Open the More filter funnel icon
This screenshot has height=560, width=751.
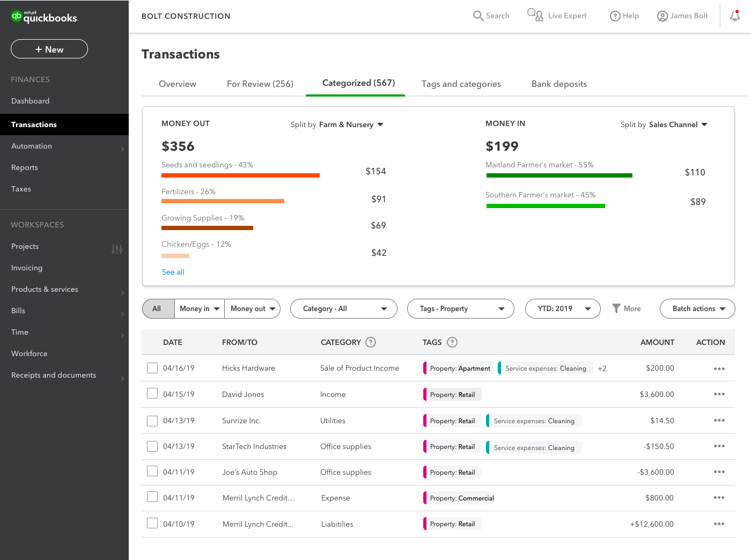[x=616, y=308]
